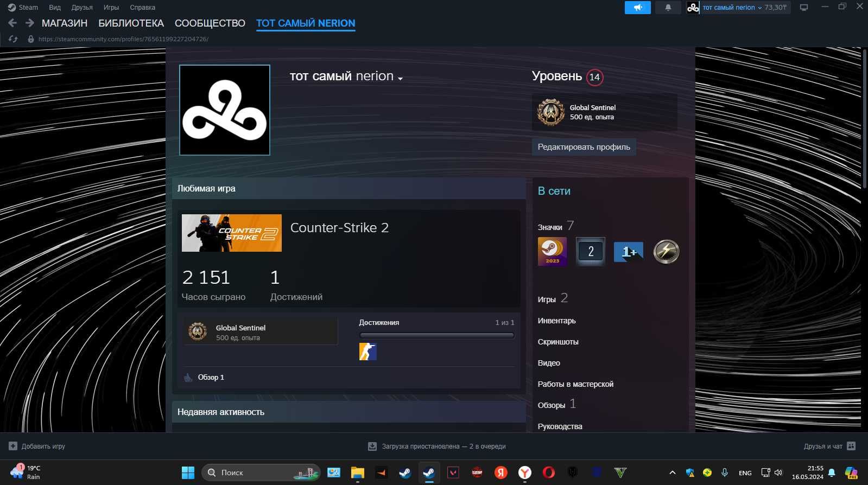This screenshot has height=485, width=868.
Task: Open Инвентарь link
Action: [x=556, y=321]
